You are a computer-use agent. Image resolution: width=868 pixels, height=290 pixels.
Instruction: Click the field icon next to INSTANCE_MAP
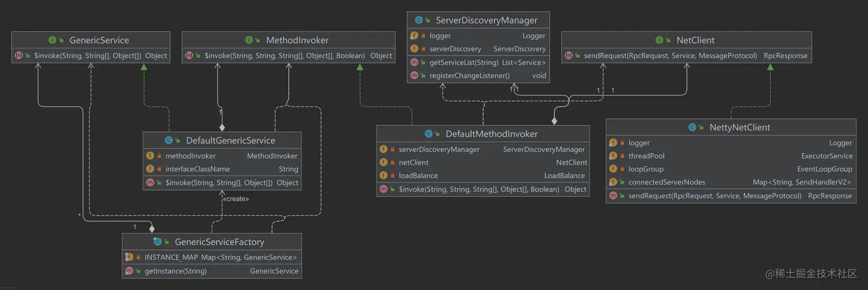point(129,257)
